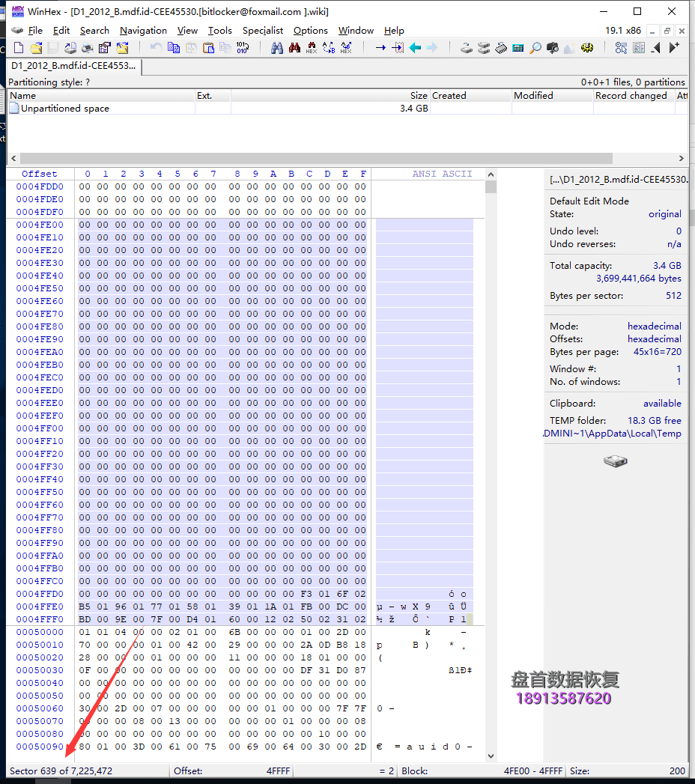Click the hex view scroll-up arrow
Image resolution: width=695 pixels, height=784 pixels.
click(491, 174)
